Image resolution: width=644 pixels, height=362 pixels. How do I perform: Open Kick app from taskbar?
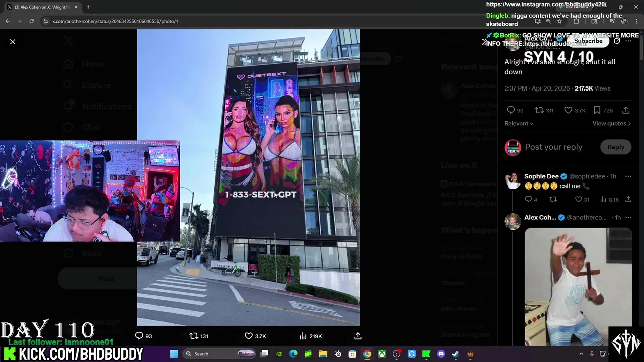426,354
